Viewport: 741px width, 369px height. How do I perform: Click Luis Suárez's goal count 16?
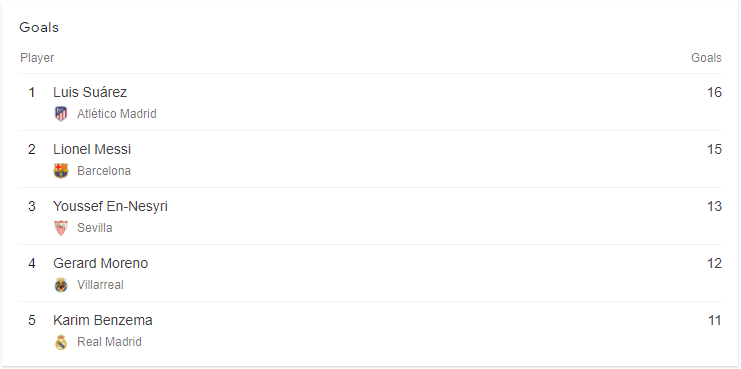click(715, 92)
